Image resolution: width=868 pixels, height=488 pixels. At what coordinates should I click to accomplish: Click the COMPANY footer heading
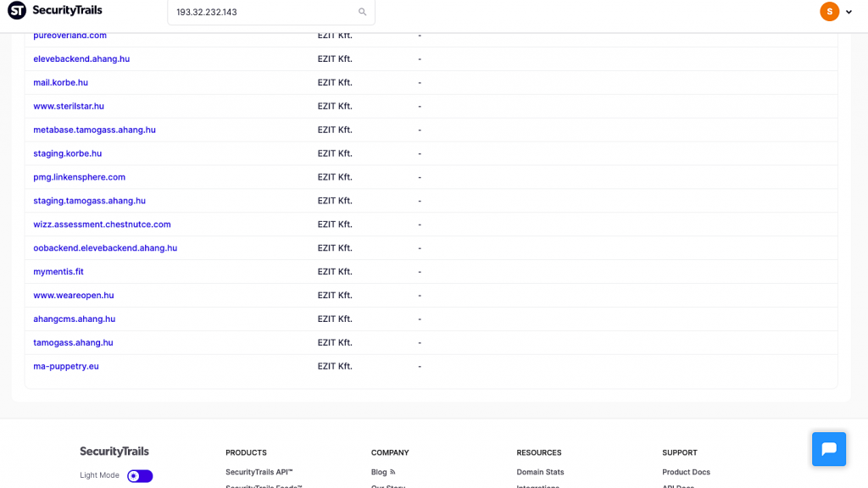pyautogui.click(x=390, y=452)
